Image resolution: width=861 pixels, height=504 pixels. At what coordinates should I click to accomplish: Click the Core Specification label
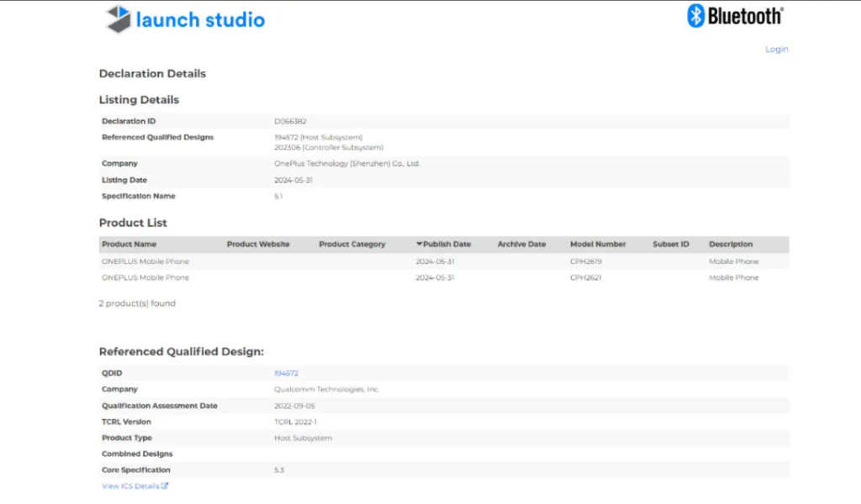[x=136, y=470]
